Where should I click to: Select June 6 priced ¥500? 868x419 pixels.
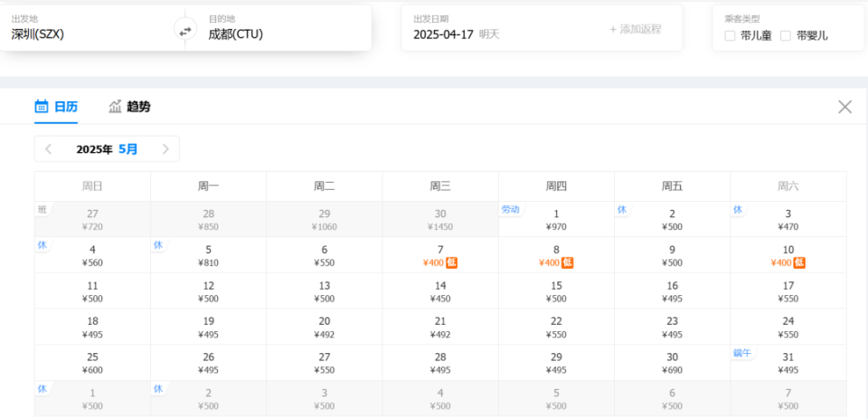pos(672,398)
